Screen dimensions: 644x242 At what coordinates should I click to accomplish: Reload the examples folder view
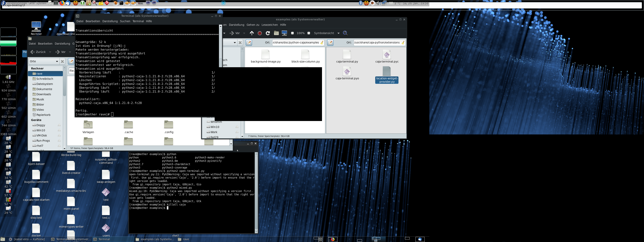268,33
